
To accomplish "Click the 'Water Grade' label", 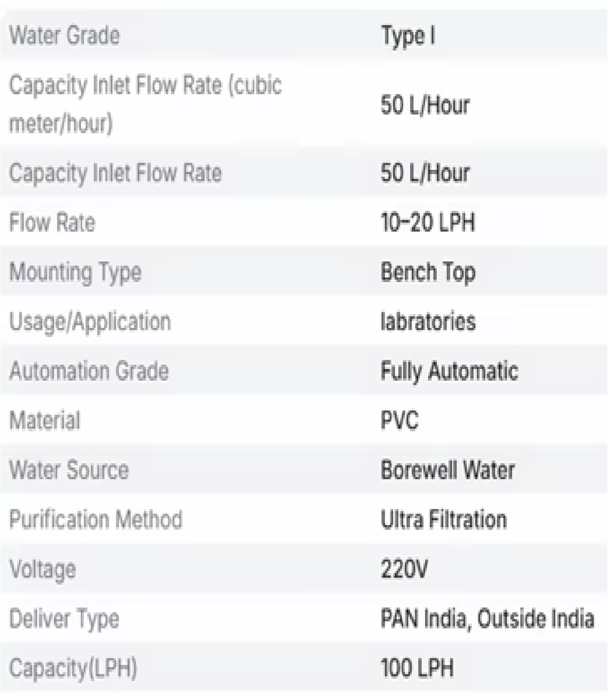I will [x=64, y=35].
